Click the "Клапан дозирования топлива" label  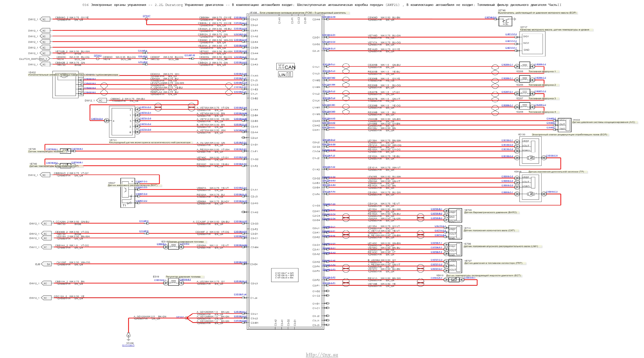186,242
